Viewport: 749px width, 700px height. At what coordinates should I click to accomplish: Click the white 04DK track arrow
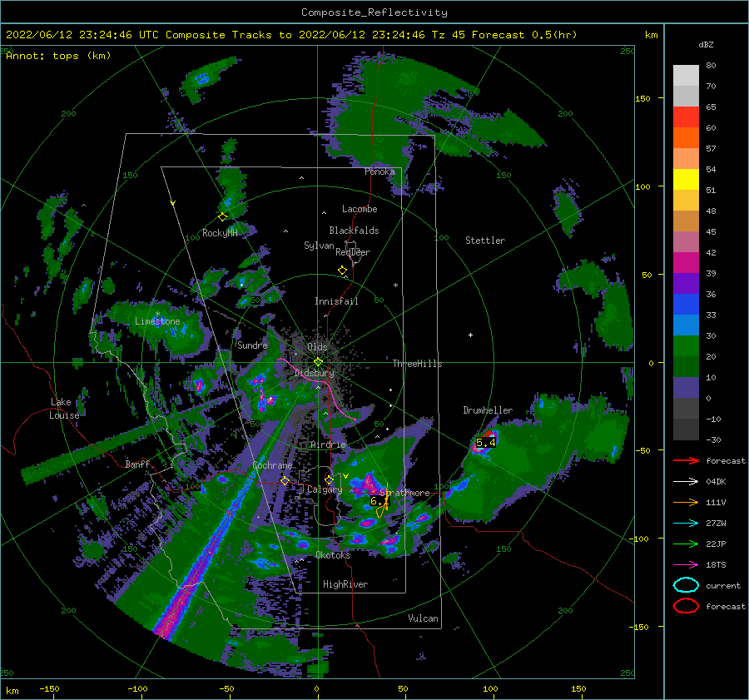pyautogui.click(x=686, y=482)
